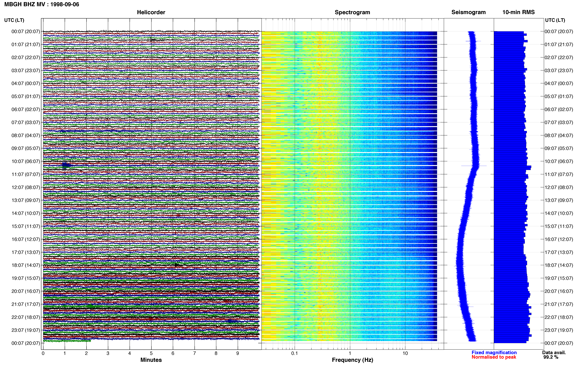Screen dimensions: 588x368
Task: Select left time label '02:07 (22:07)'
Action: 26,57
